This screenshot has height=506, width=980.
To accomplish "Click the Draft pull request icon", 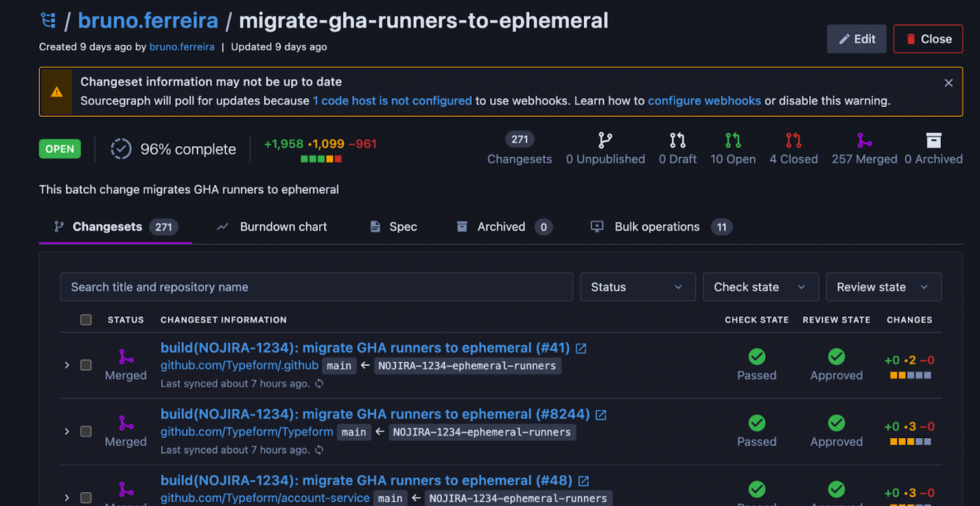I will (678, 140).
